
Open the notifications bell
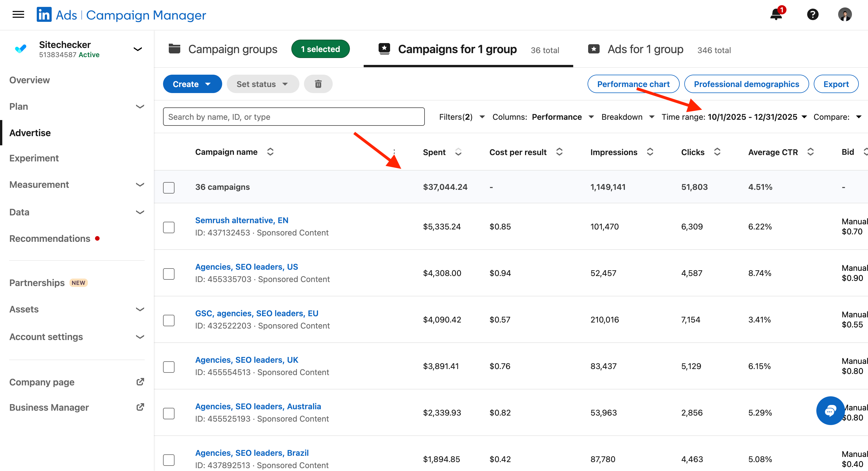point(776,14)
